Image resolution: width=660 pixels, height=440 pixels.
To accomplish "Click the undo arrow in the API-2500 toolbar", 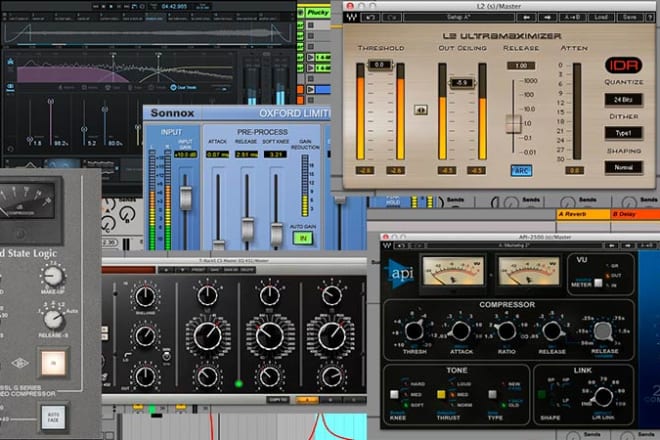I will tap(401, 245).
